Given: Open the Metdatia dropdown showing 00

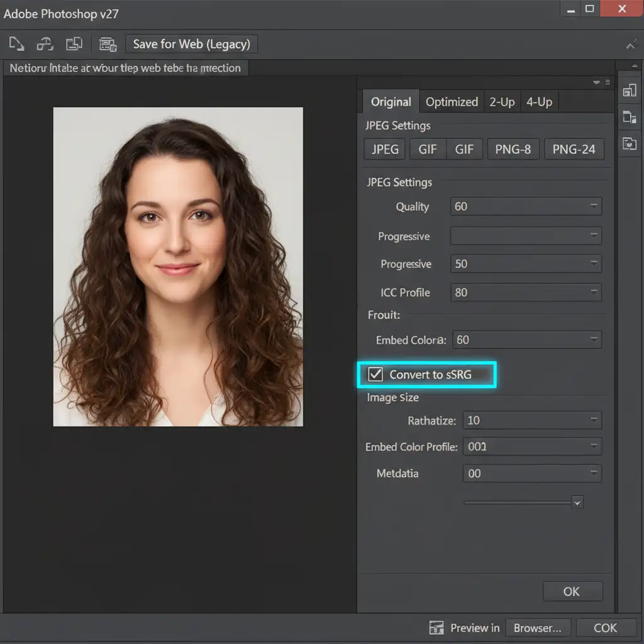Looking at the screenshot, I should 532,474.
